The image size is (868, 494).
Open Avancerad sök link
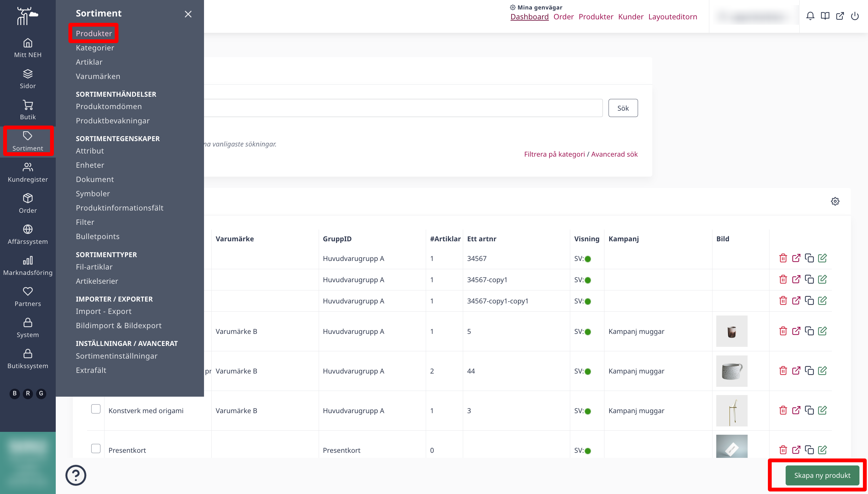pos(614,154)
